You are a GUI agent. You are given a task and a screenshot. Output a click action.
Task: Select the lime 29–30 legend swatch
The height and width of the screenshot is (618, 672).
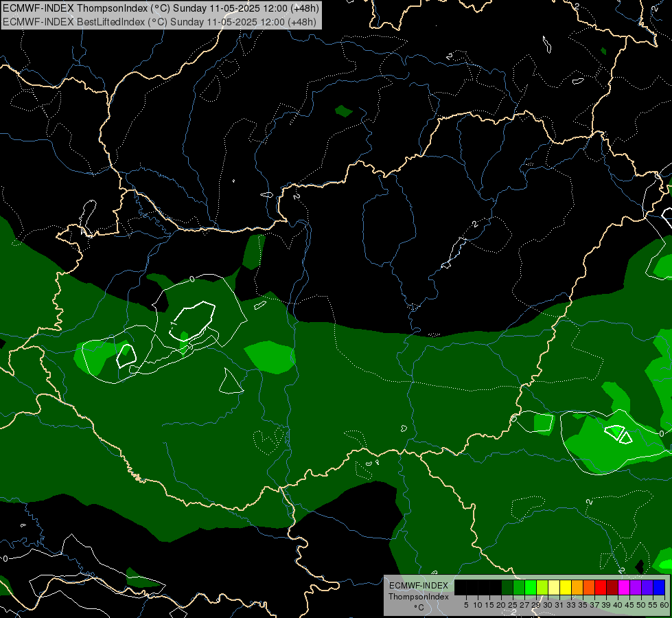pyautogui.click(x=542, y=587)
